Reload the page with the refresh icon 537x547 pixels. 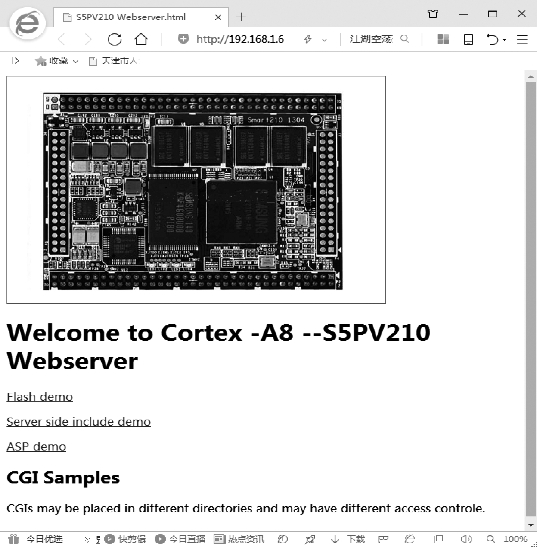point(114,39)
